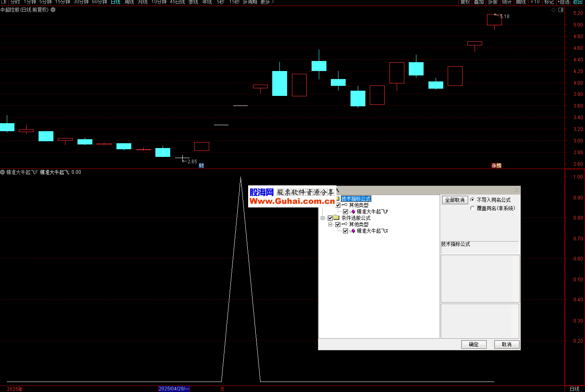Switch to the 15分钟 period tab
The width and height of the screenshot is (585, 392).
coord(63,2)
